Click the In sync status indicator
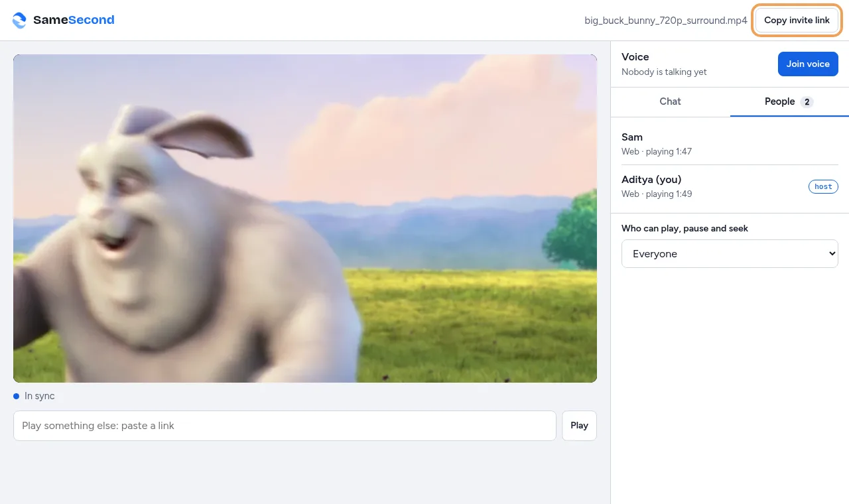The image size is (849, 504). point(34,396)
